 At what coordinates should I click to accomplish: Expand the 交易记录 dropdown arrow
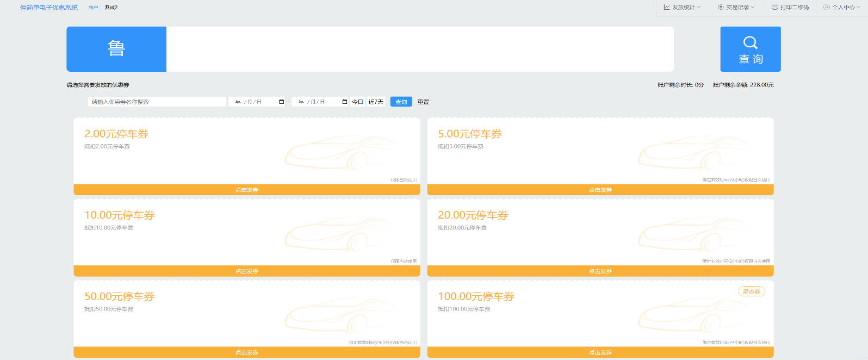coord(753,7)
